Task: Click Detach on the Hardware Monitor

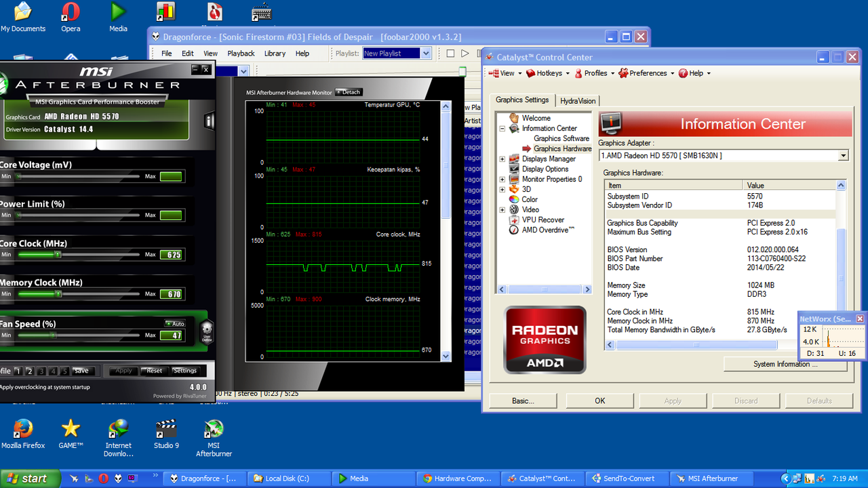Action: (349, 92)
